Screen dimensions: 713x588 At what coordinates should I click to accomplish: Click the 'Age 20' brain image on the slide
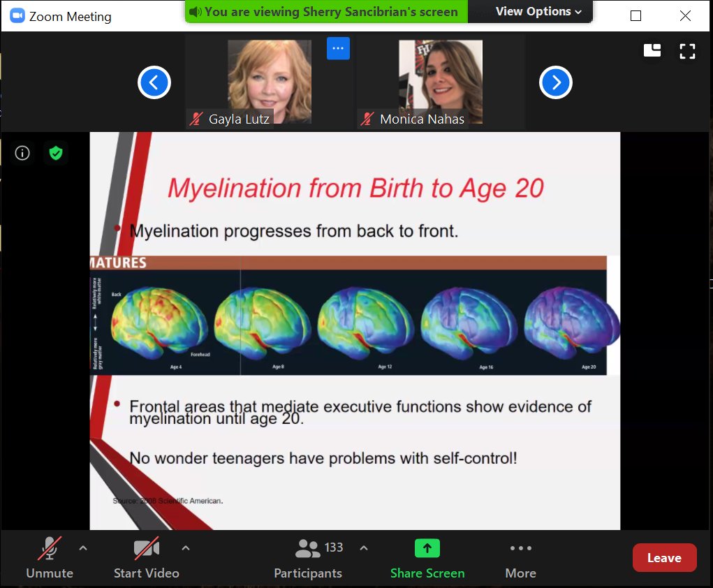572,322
